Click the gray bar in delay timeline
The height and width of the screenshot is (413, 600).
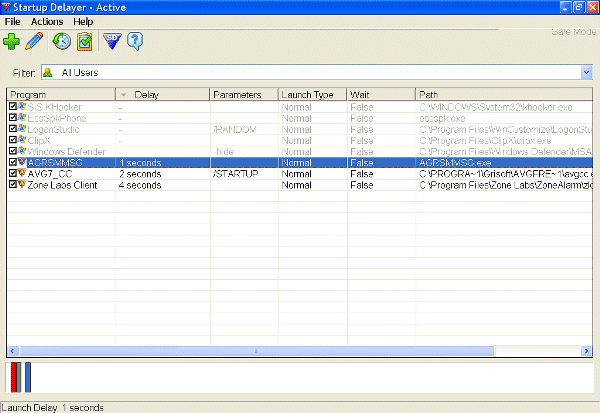click(x=19, y=377)
